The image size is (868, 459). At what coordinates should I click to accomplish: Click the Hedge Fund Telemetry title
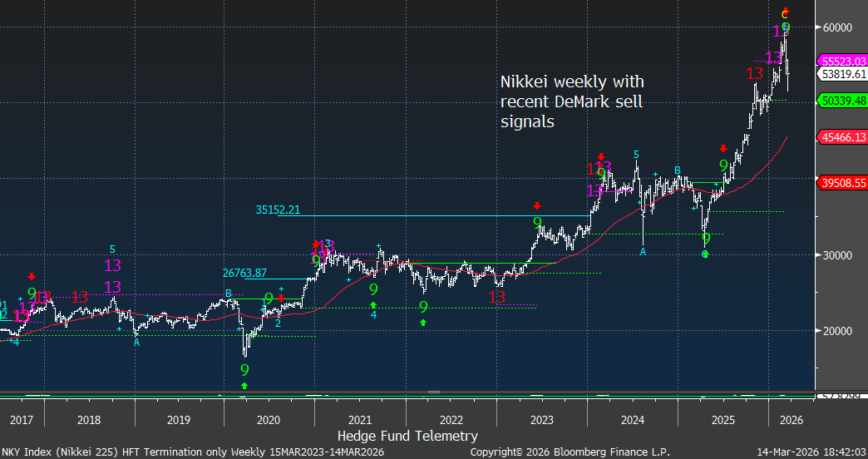tap(407, 436)
